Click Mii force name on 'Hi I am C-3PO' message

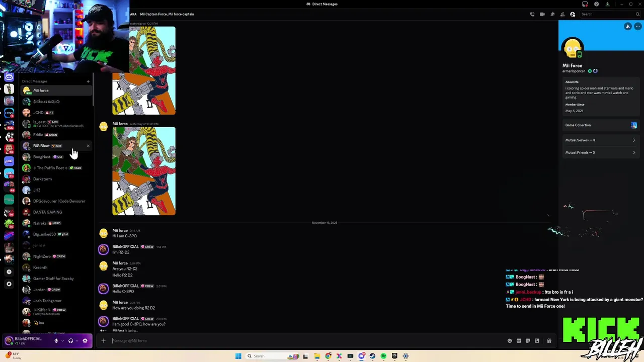point(120,230)
